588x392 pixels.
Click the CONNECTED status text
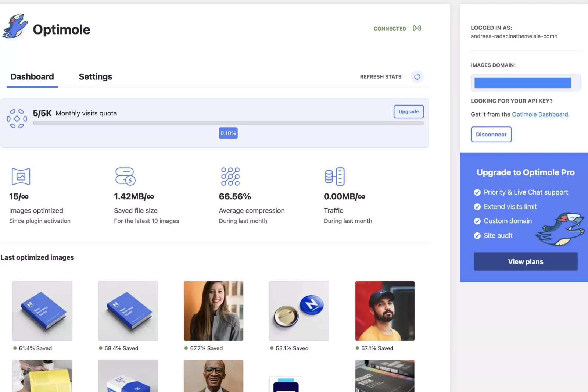coord(390,29)
